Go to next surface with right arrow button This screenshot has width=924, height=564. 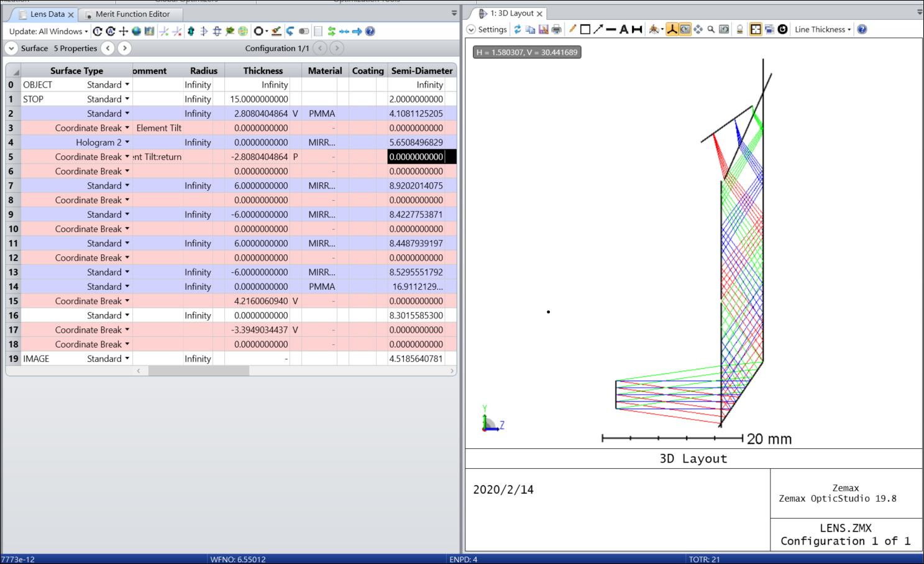(x=125, y=48)
